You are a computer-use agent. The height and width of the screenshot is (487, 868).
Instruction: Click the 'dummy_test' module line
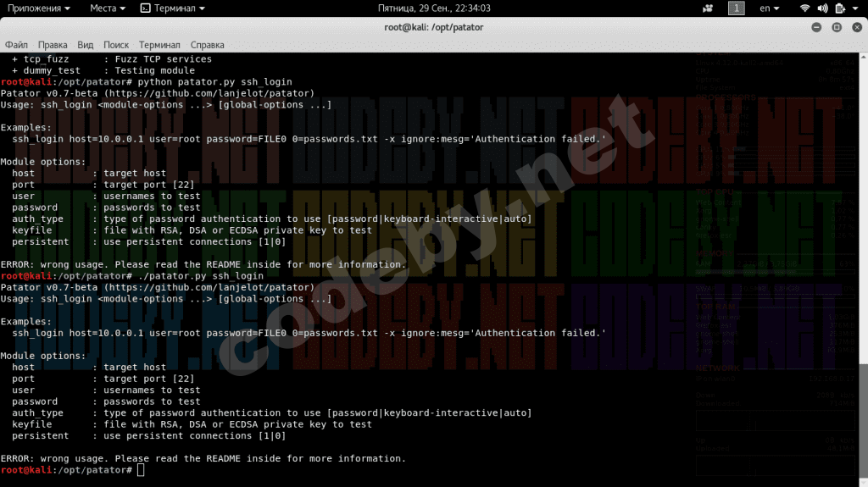tap(103, 70)
